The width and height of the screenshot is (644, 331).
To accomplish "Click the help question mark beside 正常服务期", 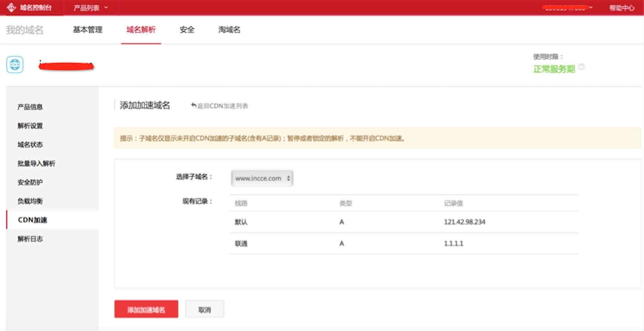I will pos(581,67).
